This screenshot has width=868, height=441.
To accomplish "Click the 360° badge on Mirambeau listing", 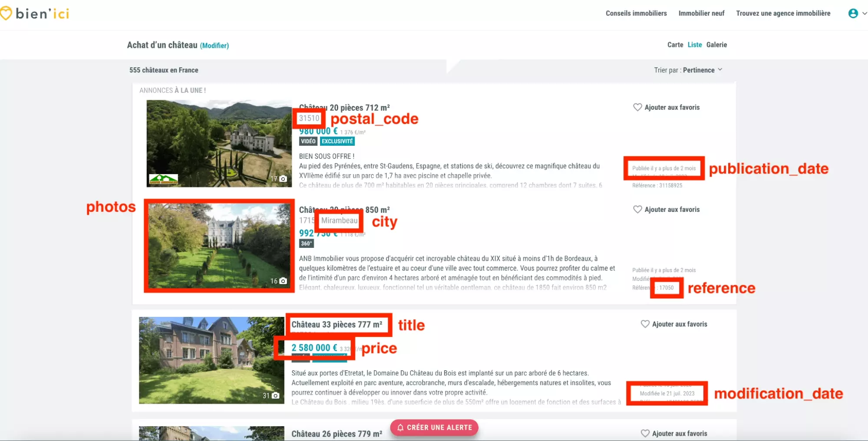I will click(306, 244).
